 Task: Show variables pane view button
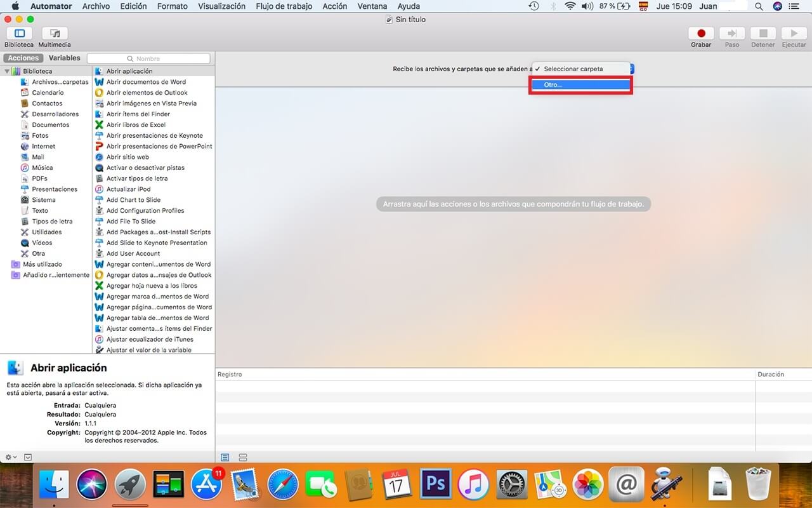coord(243,457)
